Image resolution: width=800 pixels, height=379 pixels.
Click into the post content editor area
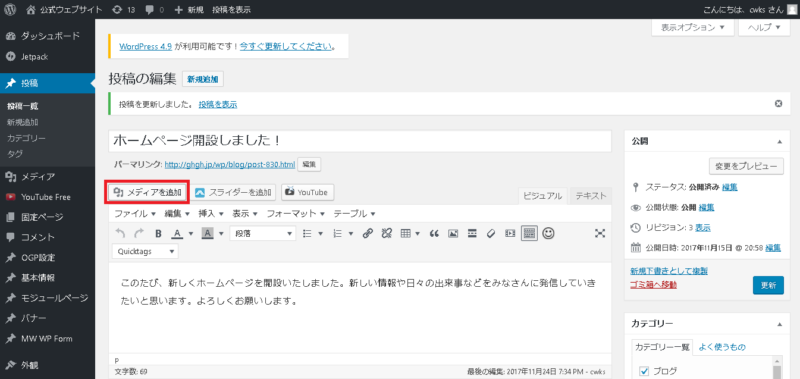(x=360, y=307)
